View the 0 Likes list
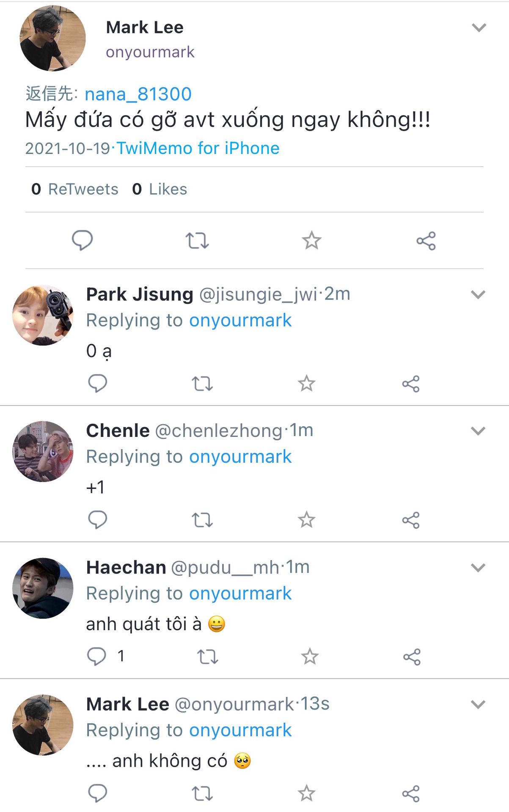Screen dimensions: 509x812 click(160, 189)
